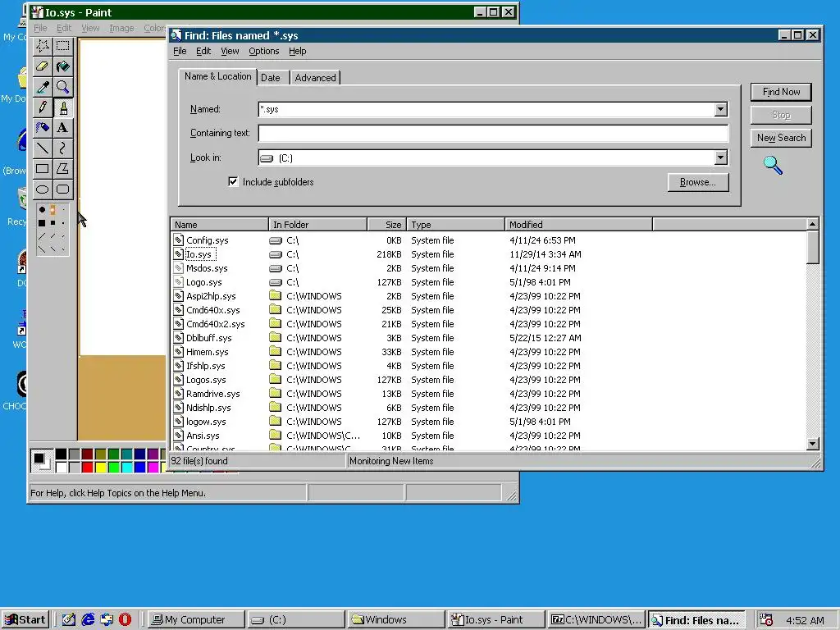Click the results list scroll down arrow
The width and height of the screenshot is (840, 630).
(813, 444)
